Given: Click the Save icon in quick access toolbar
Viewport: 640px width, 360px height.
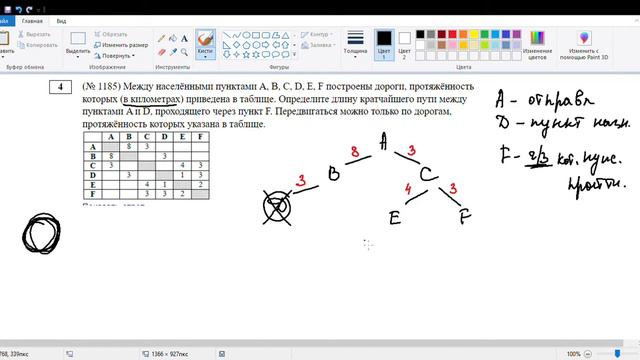Looking at the screenshot, I should pyautogui.click(x=7, y=9).
